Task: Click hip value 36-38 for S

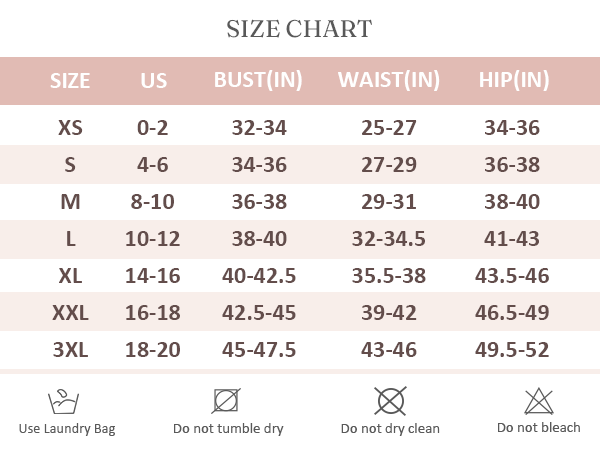Action: [514, 165]
